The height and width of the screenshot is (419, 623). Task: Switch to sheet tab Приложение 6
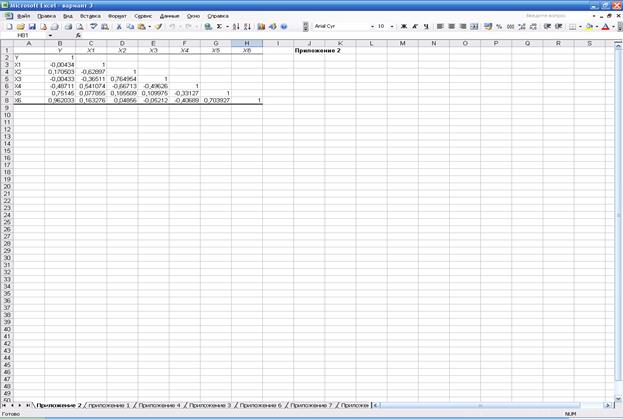click(x=260, y=405)
